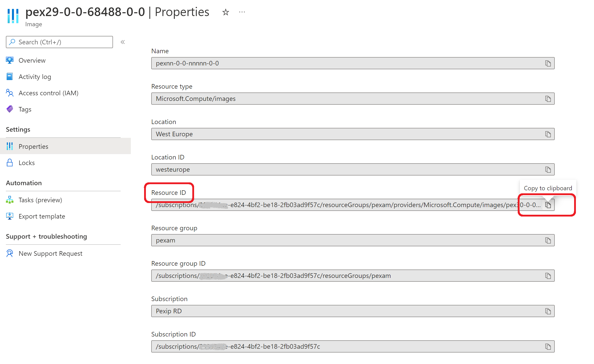This screenshot has width=594, height=364.
Task: Open the Overview menu item
Action: (x=32, y=60)
